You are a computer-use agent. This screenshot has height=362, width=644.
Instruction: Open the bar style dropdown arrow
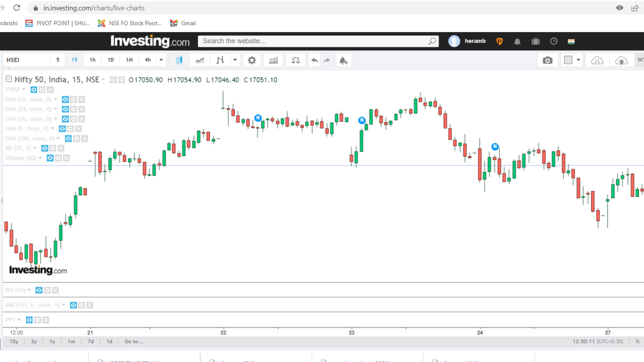[235, 60]
